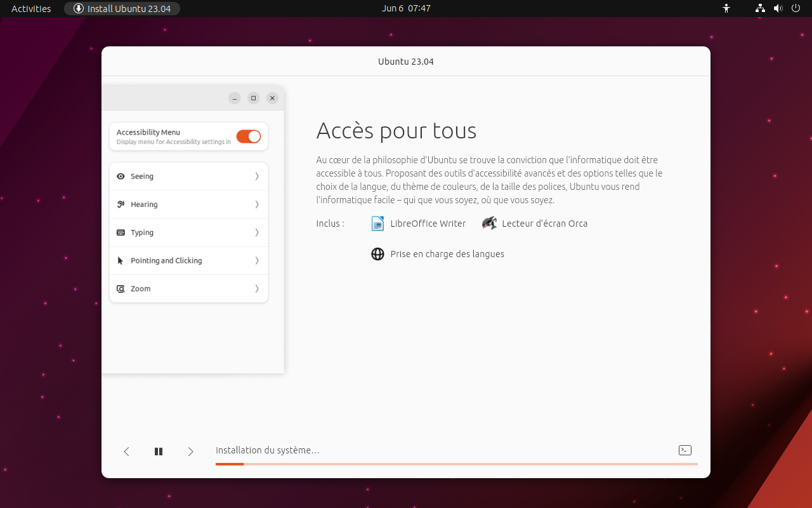The image size is (812, 508).
Task: Advance to the next slide
Action: point(190,451)
